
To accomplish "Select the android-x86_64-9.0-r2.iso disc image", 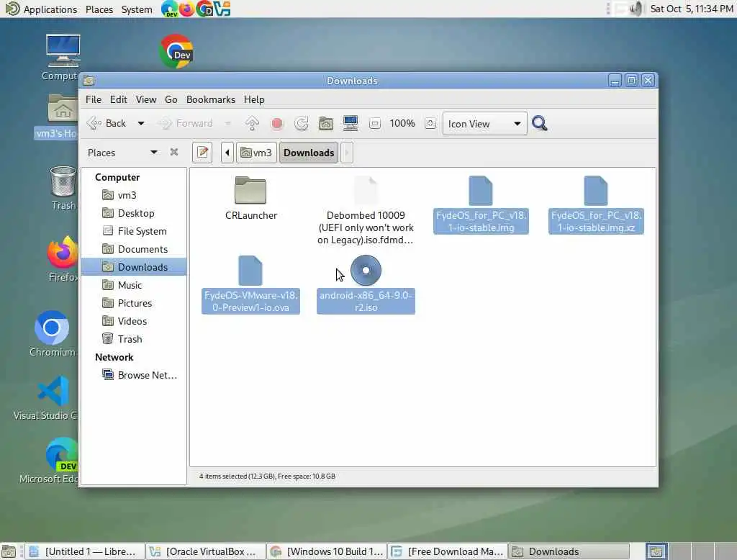I will click(x=366, y=284).
